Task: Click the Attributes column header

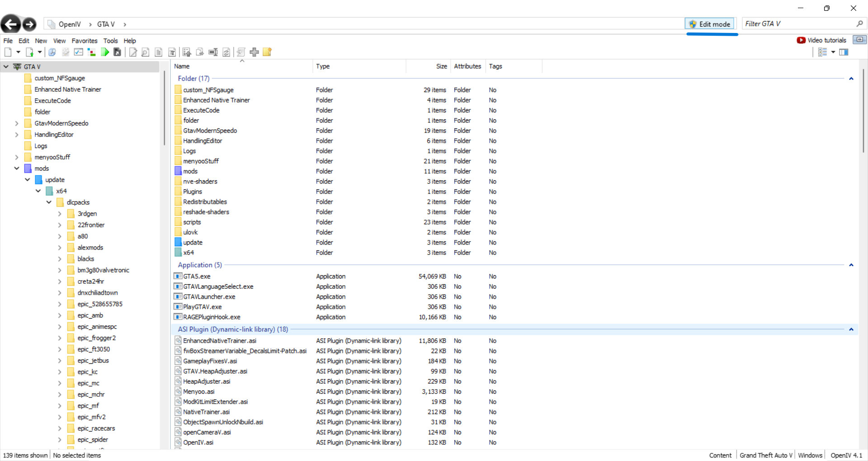Action: coord(467,66)
